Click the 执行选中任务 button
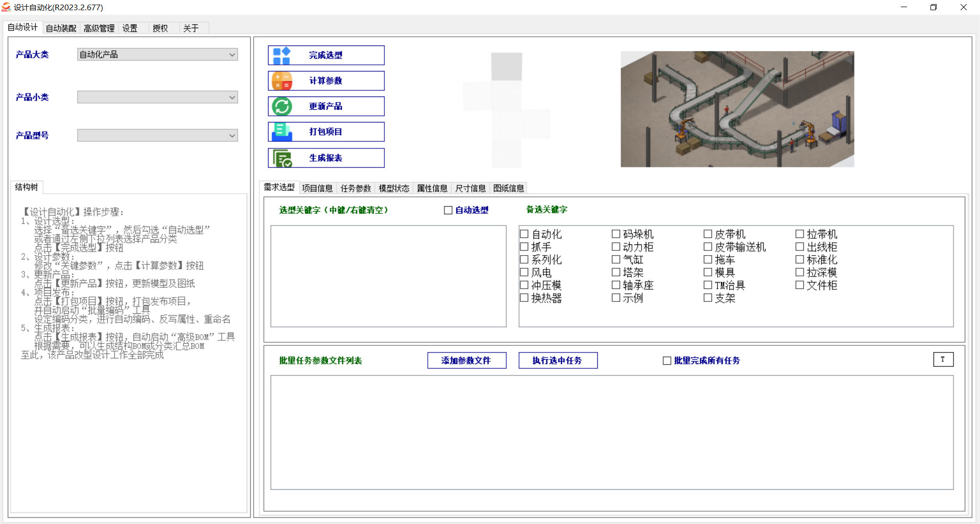Image resolution: width=980 pixels, height=524 pixels. click(x=557, y=360)
